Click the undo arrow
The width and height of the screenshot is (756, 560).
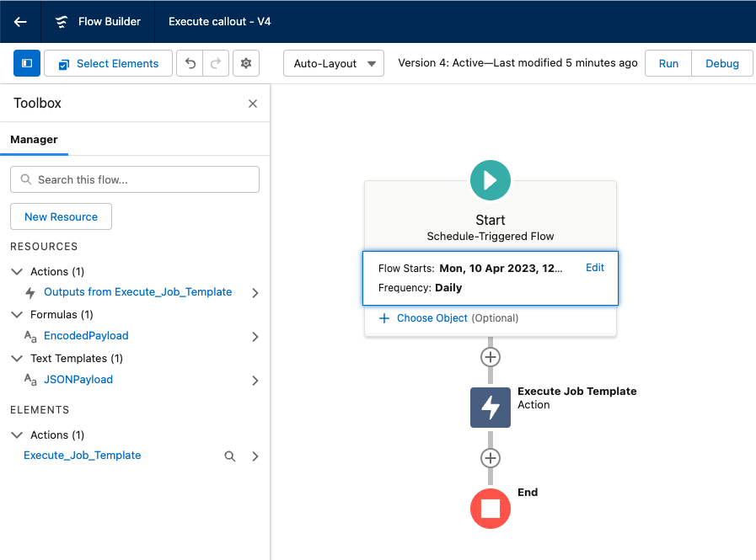(188, 63)
